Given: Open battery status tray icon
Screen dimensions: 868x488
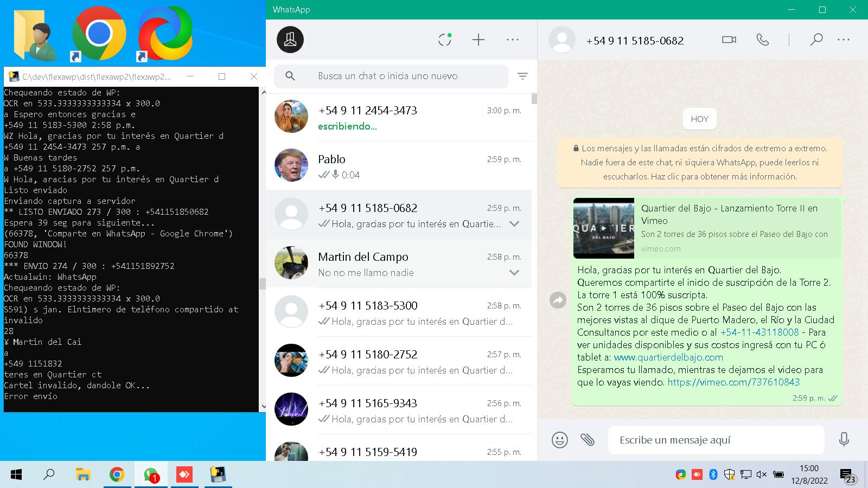Looking at the screenshot, I should [x=778, y=474].
